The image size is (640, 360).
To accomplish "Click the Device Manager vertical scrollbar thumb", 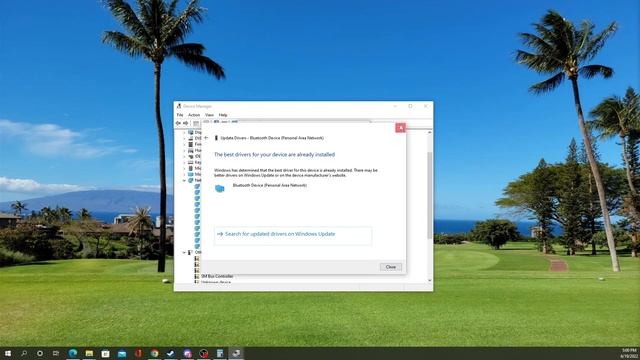I will (x=429, y=195).
